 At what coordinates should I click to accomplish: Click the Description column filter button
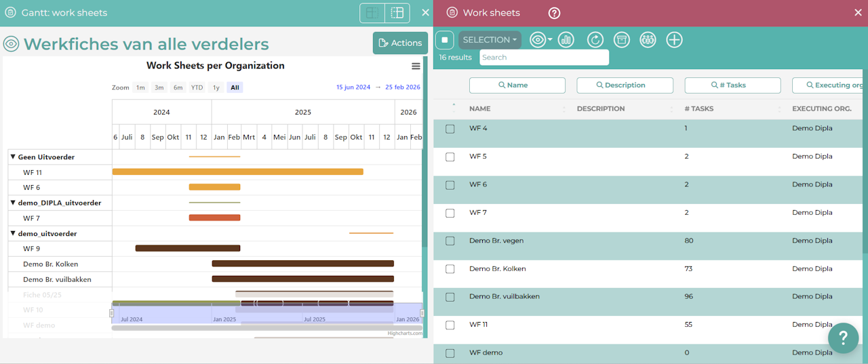pos(625,85)
